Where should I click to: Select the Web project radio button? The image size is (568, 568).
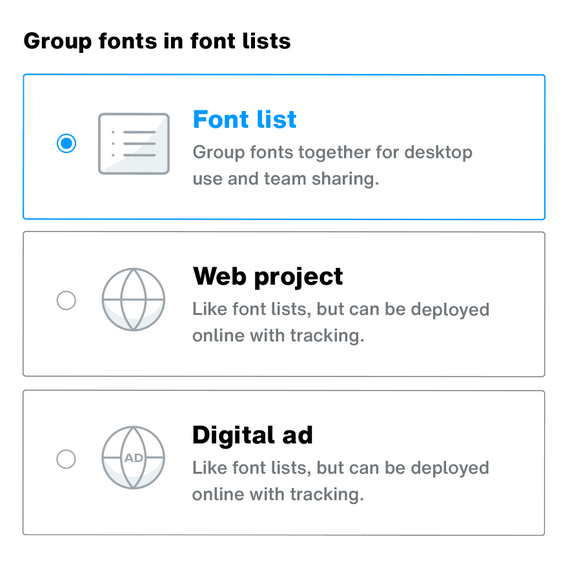pos(66,300)
